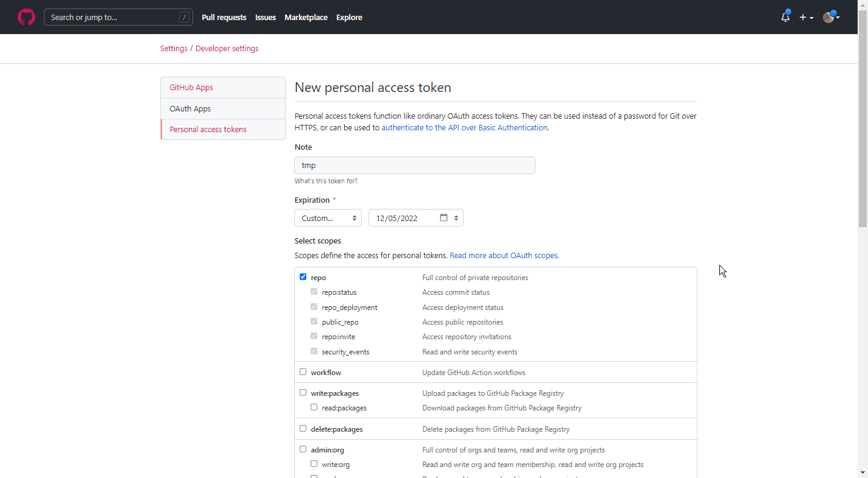The height and width of the screenshot is (478, 868).
Task: Click the date field stepper arrows
Action: (x=456, y=218)
